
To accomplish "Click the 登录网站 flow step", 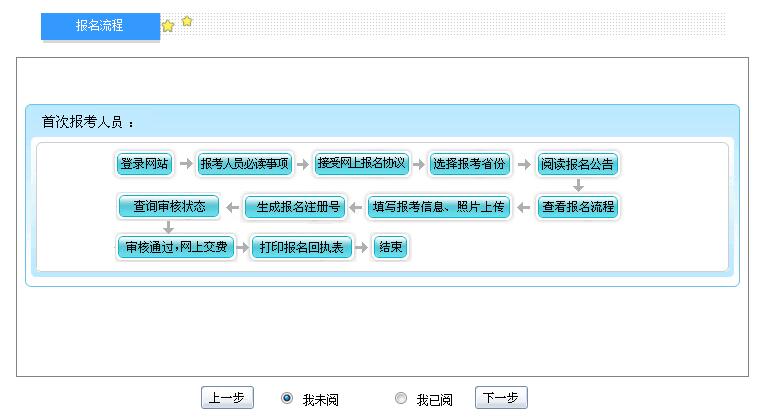I will (145, 164).
